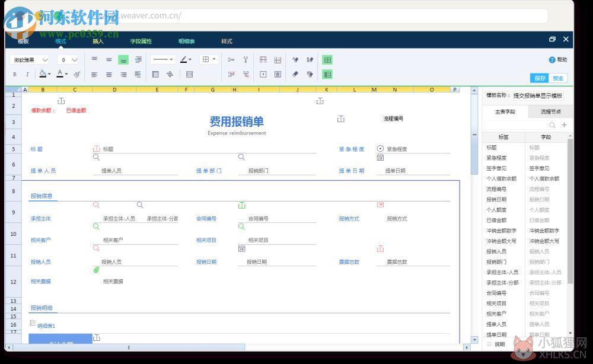Click the table icon with red columns
The height and width of the screenshot is (364, 593).
[263, 60]
